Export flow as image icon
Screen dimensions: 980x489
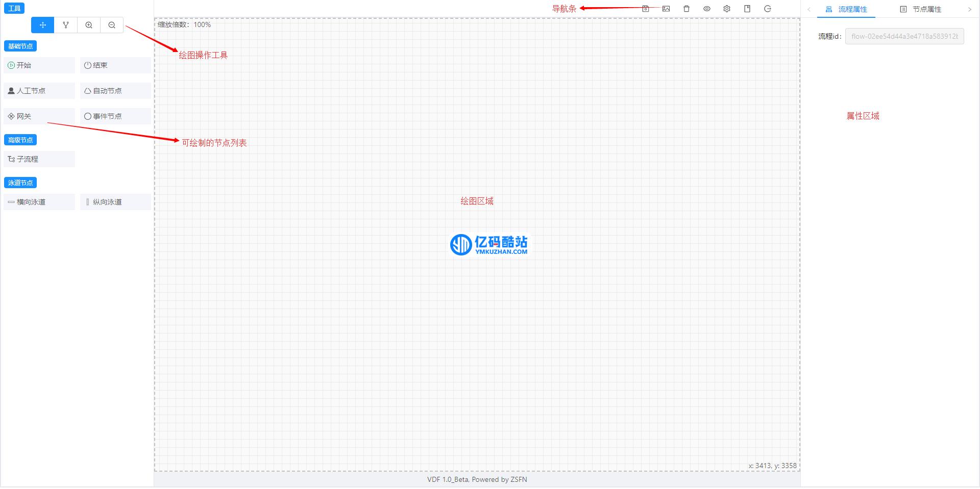pos(666,9)
